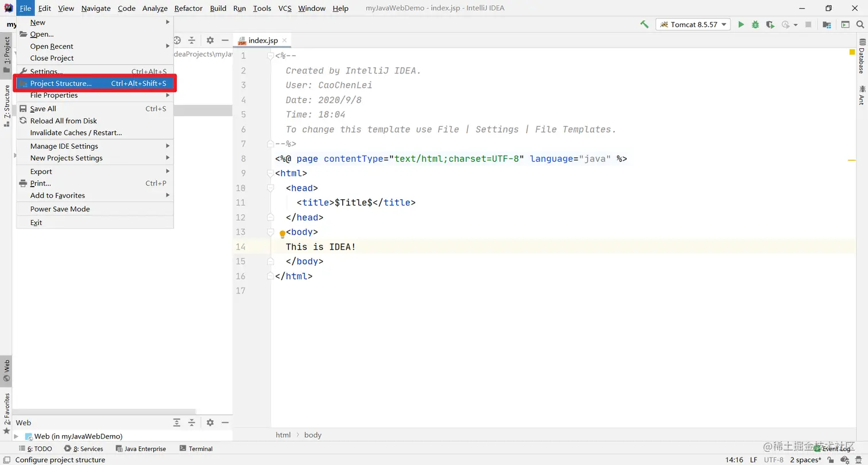
Task: Open the 6: TODO tool window
Action: coord(35,449)
